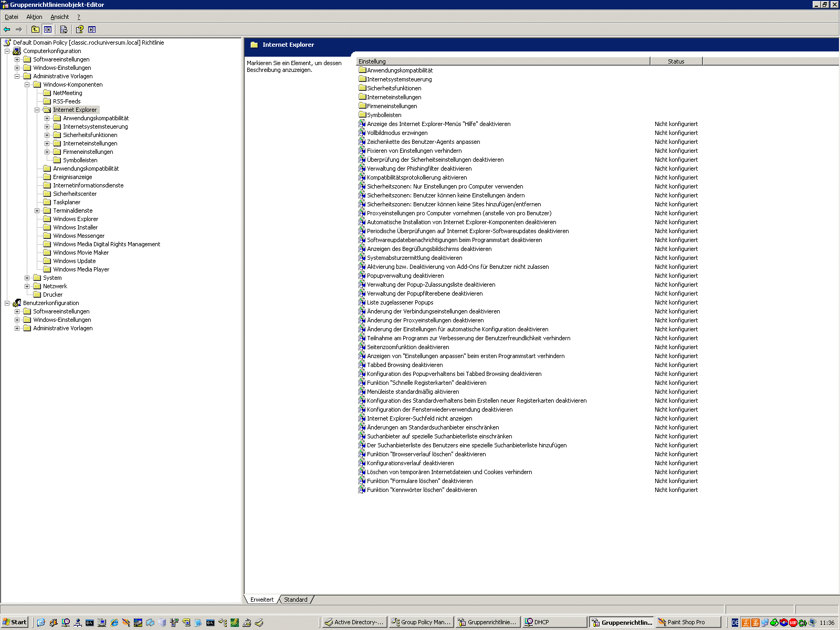The width and height of the screenshot is (840, 630).
Task: Click the red STOP tray icon
Action: click(793, 623)
